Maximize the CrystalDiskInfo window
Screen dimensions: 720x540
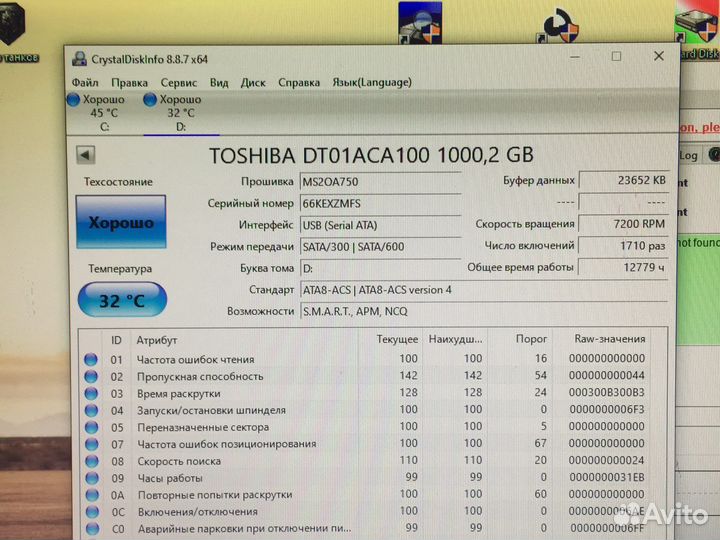(616, 56)
